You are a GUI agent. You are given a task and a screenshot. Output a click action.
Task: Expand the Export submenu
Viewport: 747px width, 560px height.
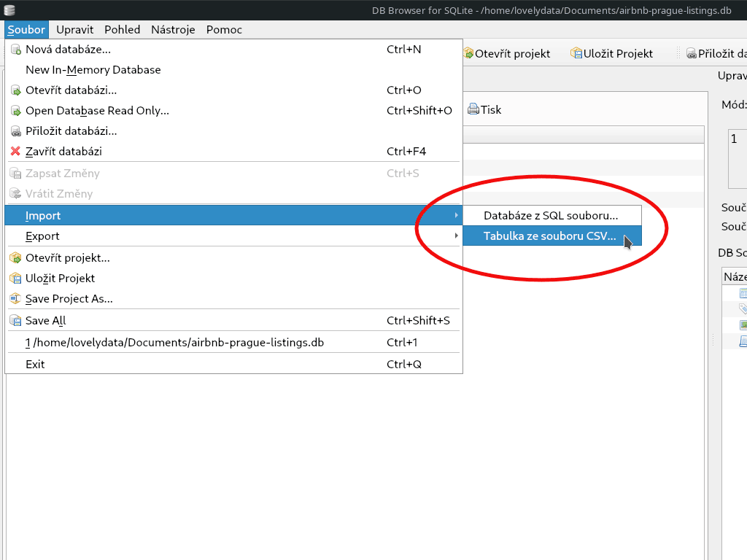click(x=233, y=236)
